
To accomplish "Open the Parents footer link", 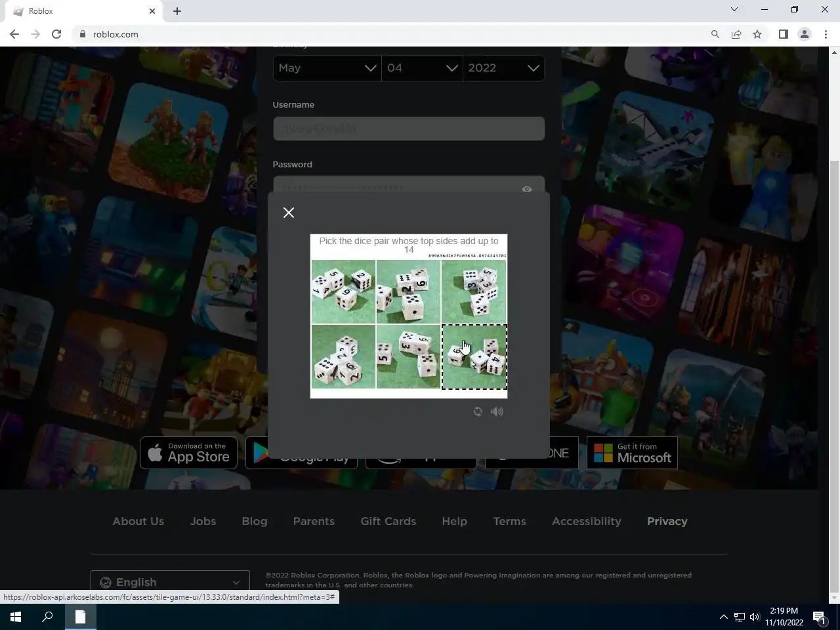I will [314, 521].
